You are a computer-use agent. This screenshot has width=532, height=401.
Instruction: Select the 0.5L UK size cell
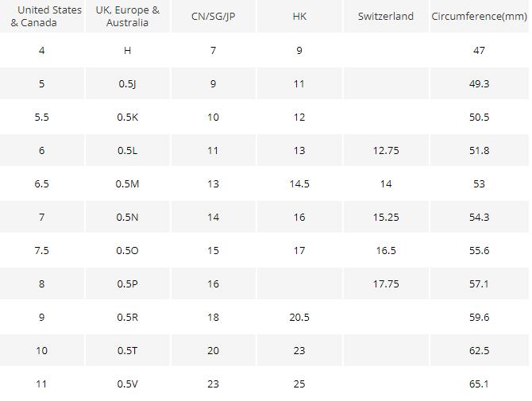tap(127, 151)
